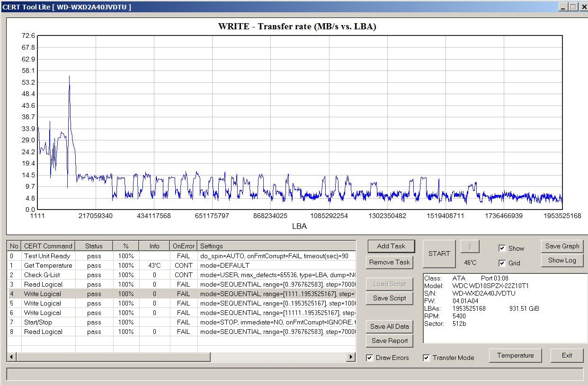588x385 pixels.
Task: Click the mode=DEFAULT settings cell
Action: click(x=276, y=265)
